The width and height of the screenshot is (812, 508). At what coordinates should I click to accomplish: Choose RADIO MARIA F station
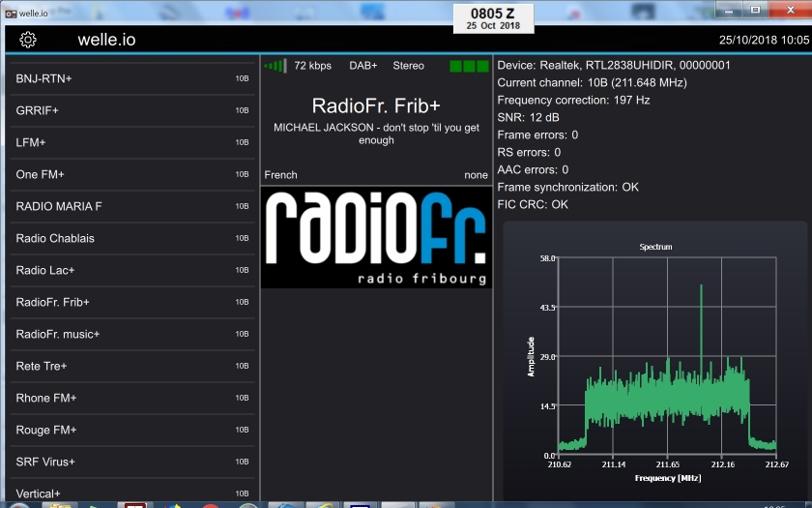pyautogui.click(x=132, y=206)
